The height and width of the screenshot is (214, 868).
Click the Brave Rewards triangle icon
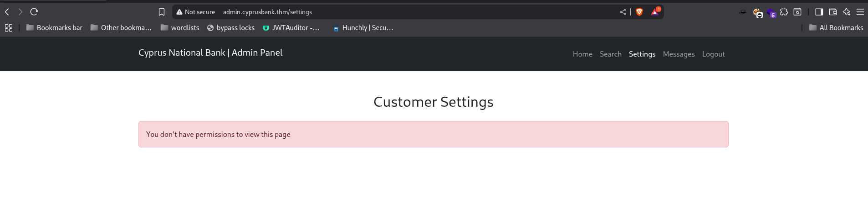pos(655,12)
